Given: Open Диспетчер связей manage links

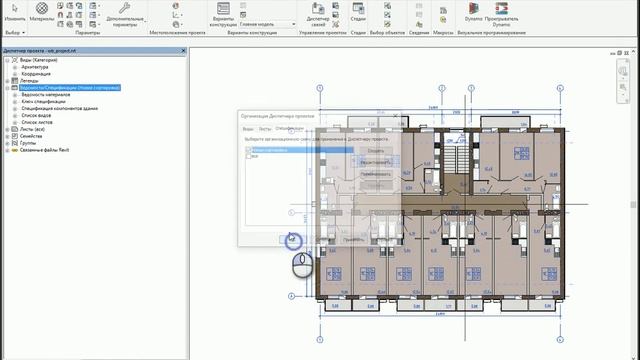Looking at the screenshot, I should tap(318, 15).
